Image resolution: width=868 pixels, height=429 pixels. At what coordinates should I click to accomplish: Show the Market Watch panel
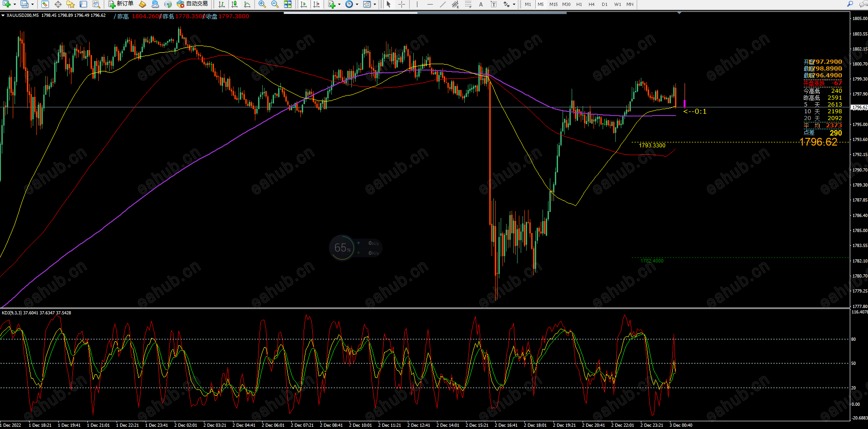click(45, 4)
